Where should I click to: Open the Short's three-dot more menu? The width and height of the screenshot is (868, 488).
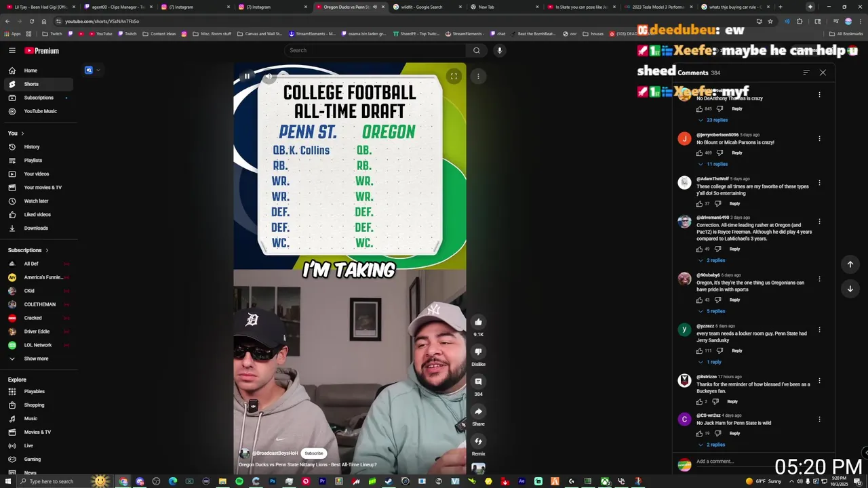pos(478,76)
